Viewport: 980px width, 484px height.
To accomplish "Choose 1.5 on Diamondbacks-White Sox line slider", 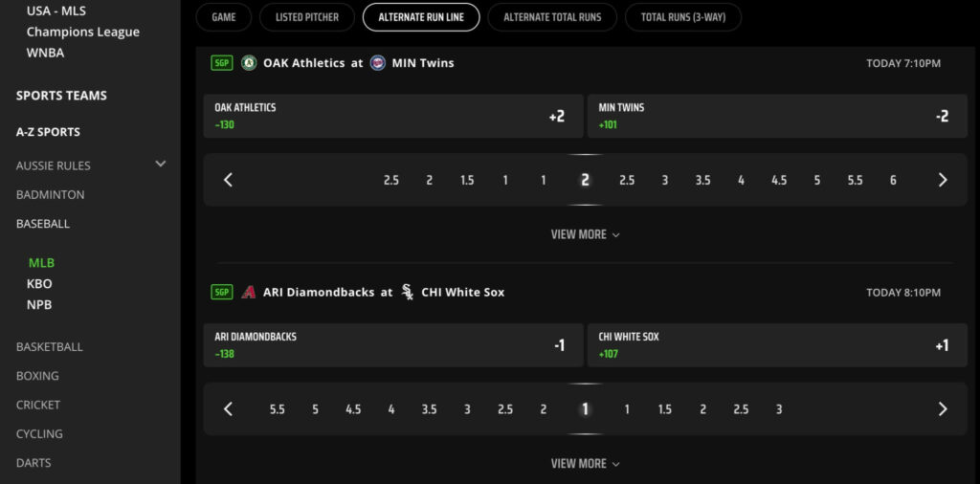I will point(664,409).
